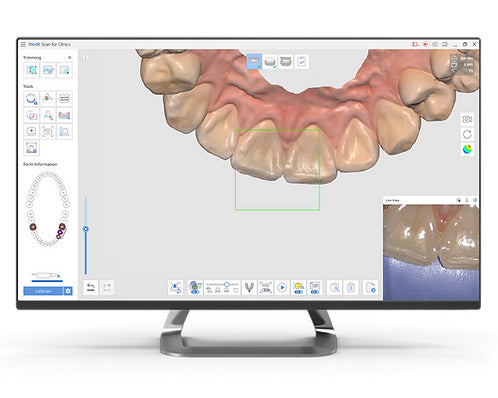Select the maxilla scan stage tab
Screen dimensions: 498x398
[254, 62]
